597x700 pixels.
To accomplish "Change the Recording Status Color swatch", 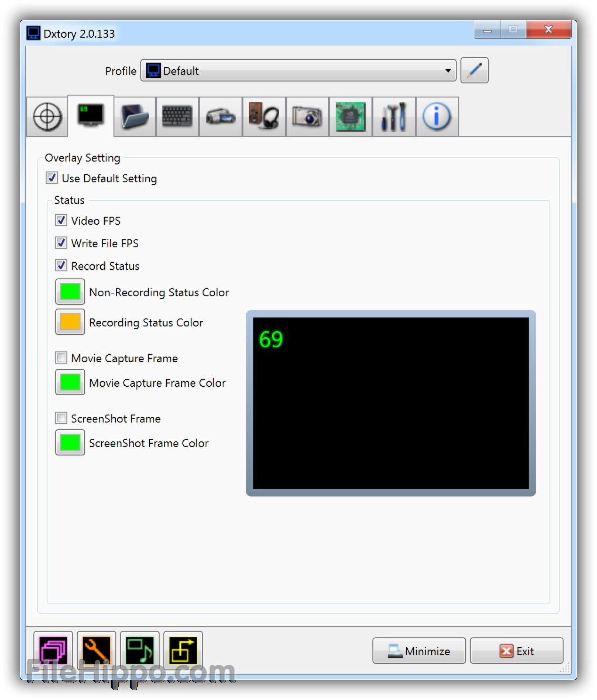I will [70, 322].
